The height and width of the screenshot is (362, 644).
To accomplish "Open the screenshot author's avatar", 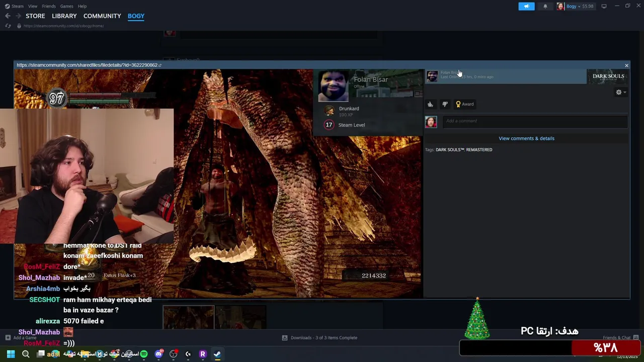I will (432, 76).
